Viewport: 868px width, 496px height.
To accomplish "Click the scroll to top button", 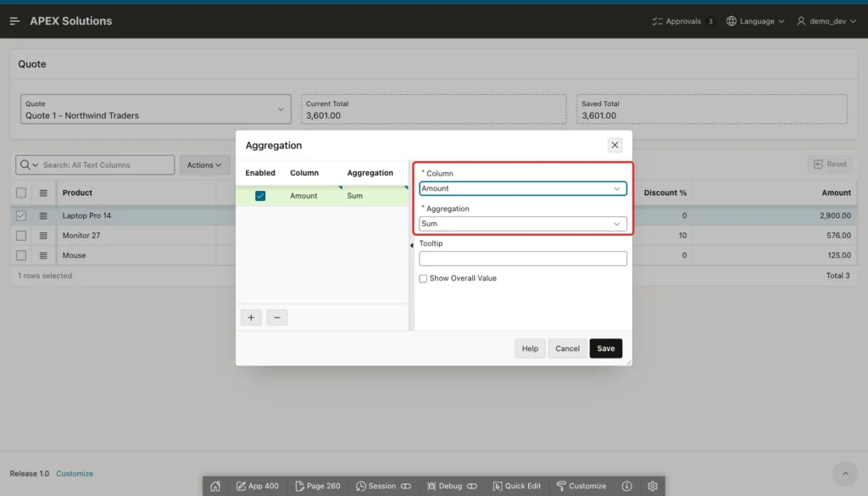I will [845, 473].
